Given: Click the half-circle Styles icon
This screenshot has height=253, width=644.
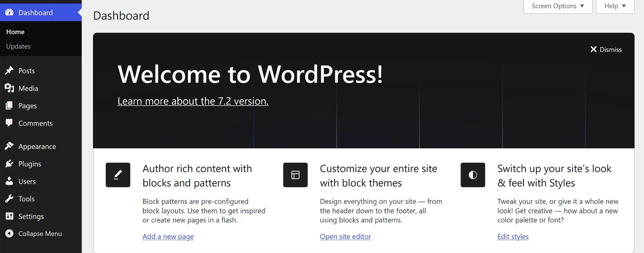Looking at the screenshot, I should click(473, 175).
